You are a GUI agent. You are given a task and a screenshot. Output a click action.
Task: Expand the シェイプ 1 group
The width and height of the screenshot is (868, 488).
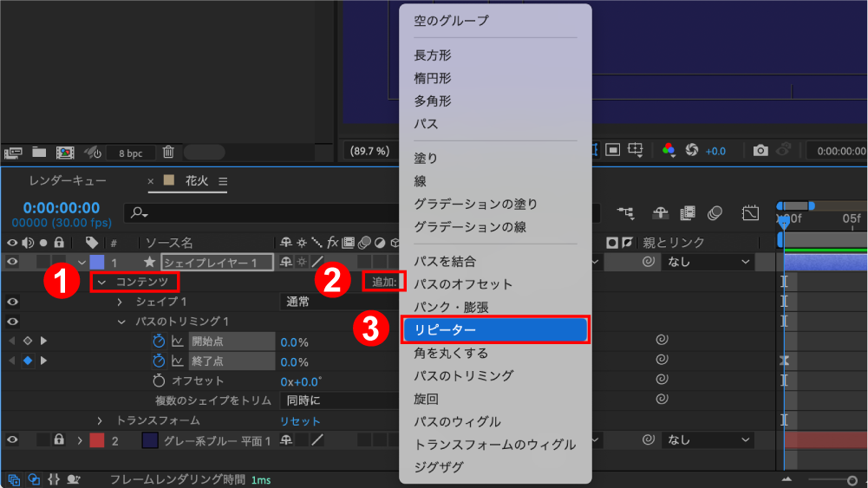pos(120,303)
